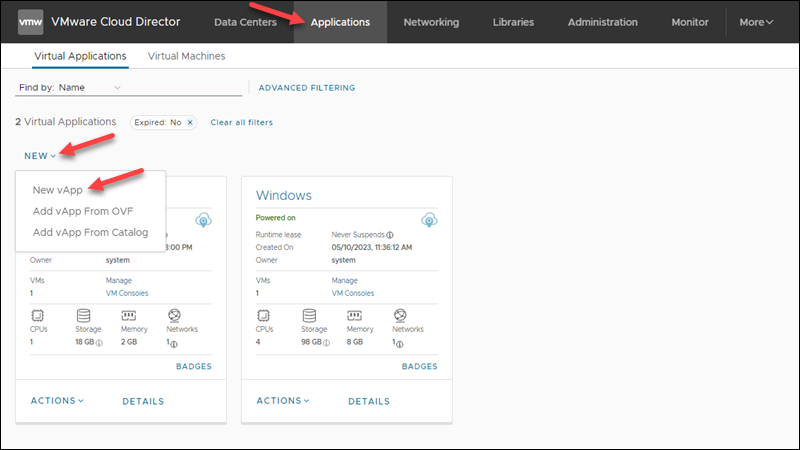This screenshot has width=800, height=450.
Task: Open the Libraries section
Action: pyautogui.click(x=513, y=22)
